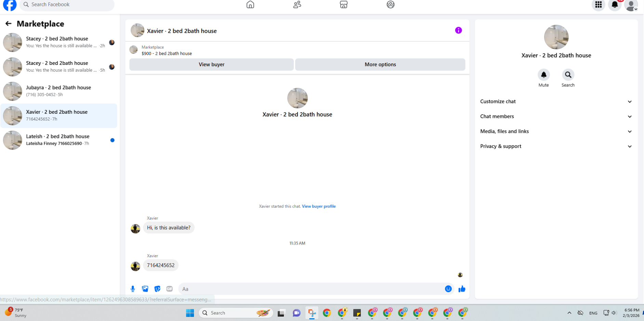644x321 pixels.
Task: Open Task View on the taskbar
Action: pos(281,313)
